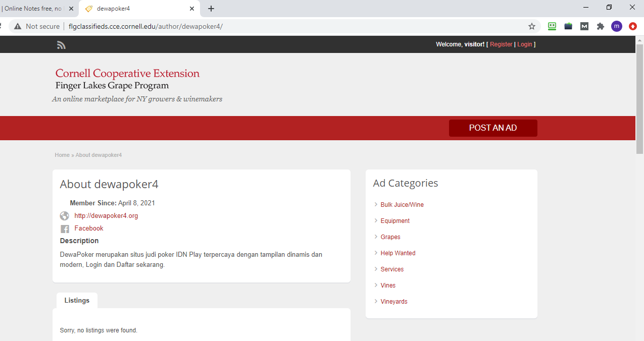Expand the Bulk Juice/Wine category chevron
The height and width of the screenshot is (341, 644).
coord(376,204)
